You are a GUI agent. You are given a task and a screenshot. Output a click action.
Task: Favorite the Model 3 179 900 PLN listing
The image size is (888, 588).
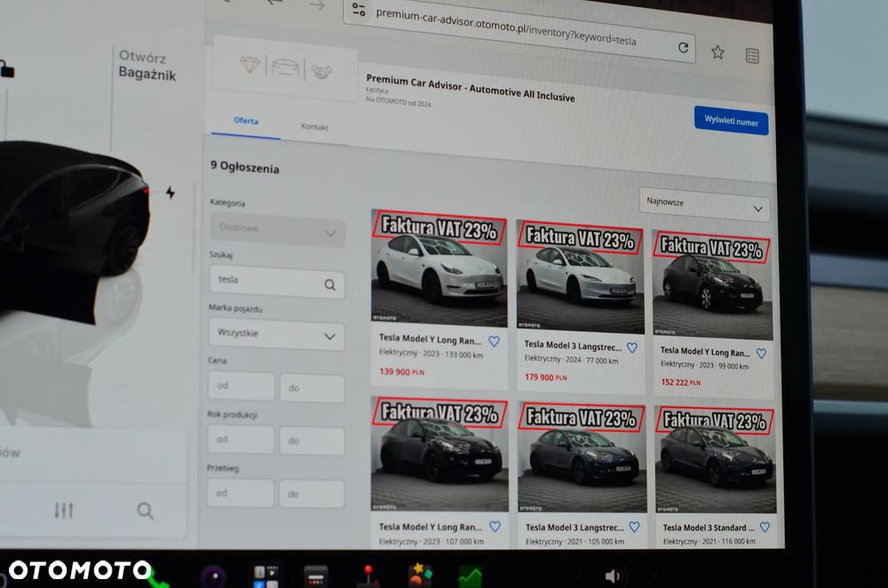[632, 348]
